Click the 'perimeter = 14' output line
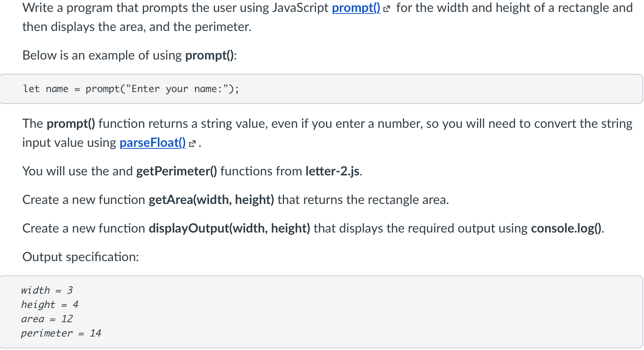The width and height of the screenshot is (644, 350). 61,333
